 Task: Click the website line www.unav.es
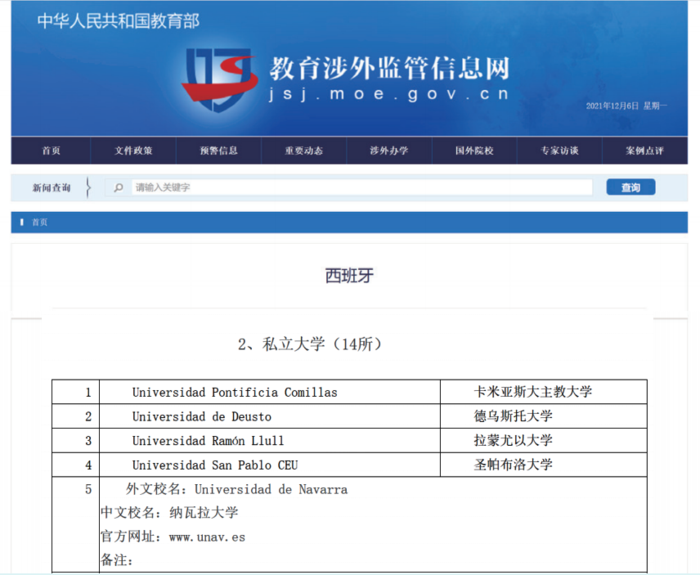[173, 536]
